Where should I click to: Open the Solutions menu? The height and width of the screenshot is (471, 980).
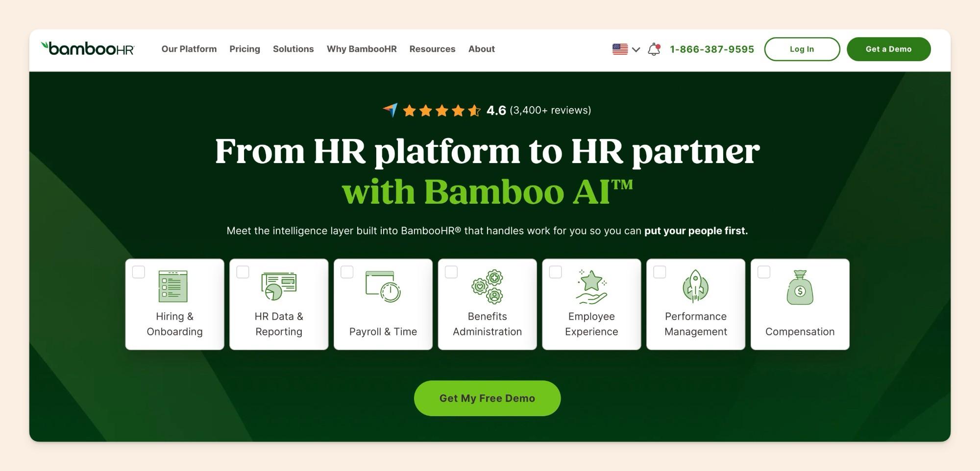coord(293,49)
